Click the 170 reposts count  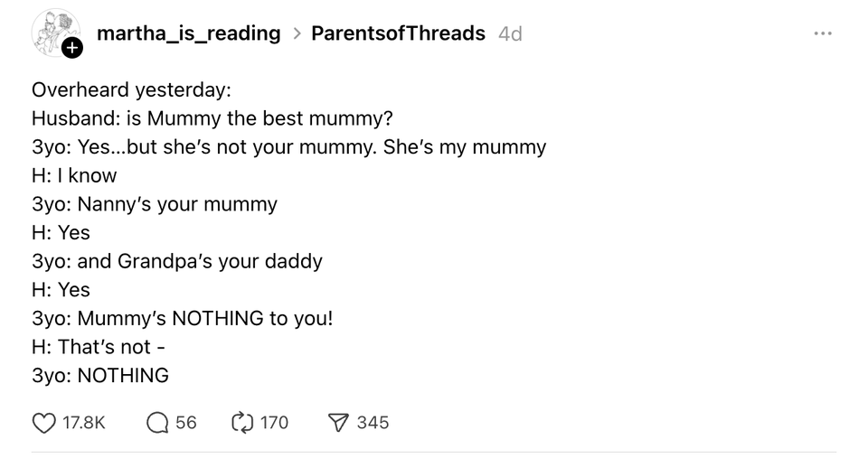click(x=274, y=423)
